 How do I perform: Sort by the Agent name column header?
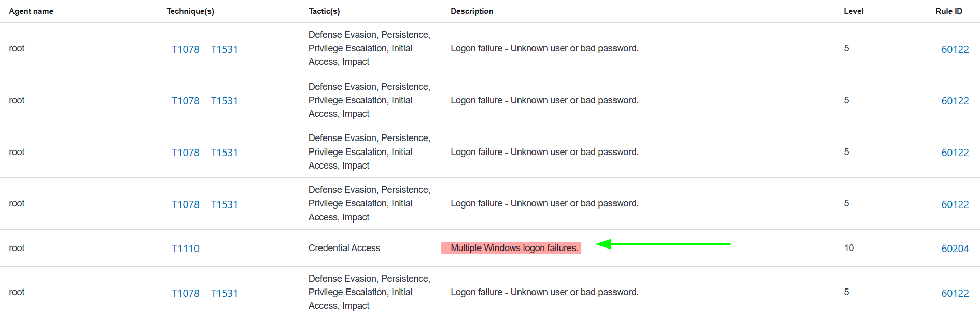[31, 11]
